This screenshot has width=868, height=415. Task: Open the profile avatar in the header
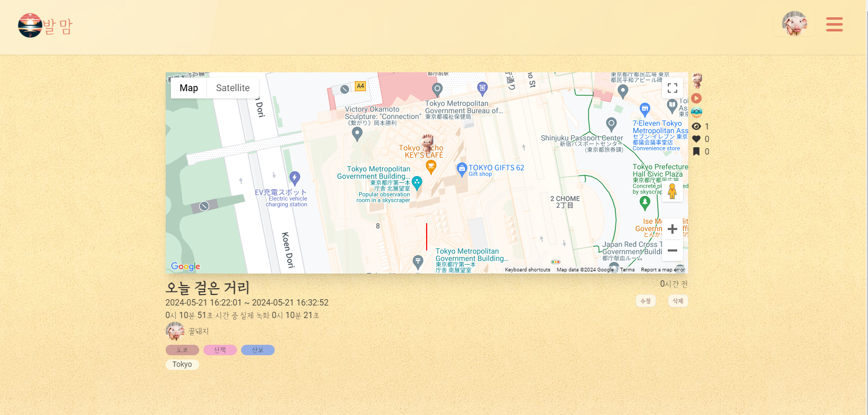point(794,24)
